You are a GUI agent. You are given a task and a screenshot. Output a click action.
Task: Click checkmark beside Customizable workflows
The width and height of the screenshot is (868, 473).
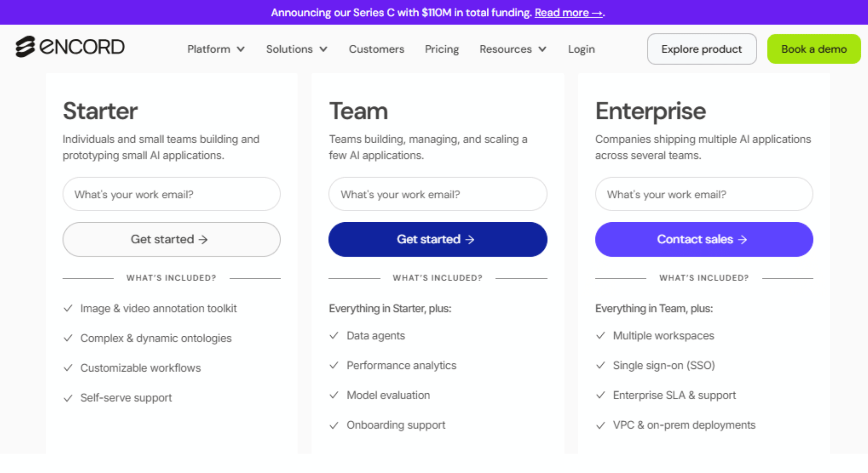68,368
